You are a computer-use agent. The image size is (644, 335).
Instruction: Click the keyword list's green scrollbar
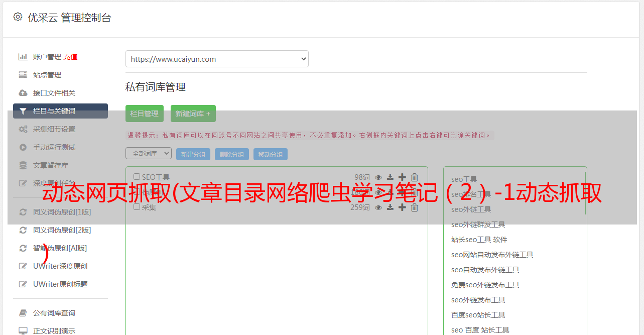(585, 193)
